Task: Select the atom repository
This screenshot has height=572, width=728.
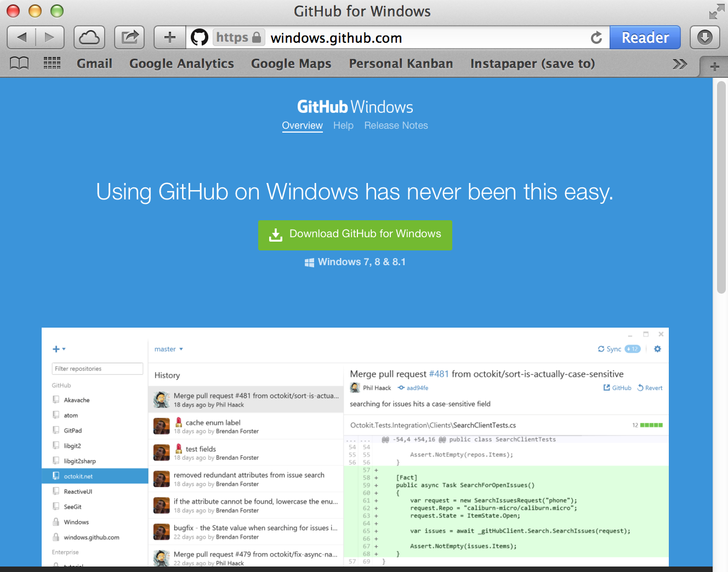Action: click(x=95, y=415)
